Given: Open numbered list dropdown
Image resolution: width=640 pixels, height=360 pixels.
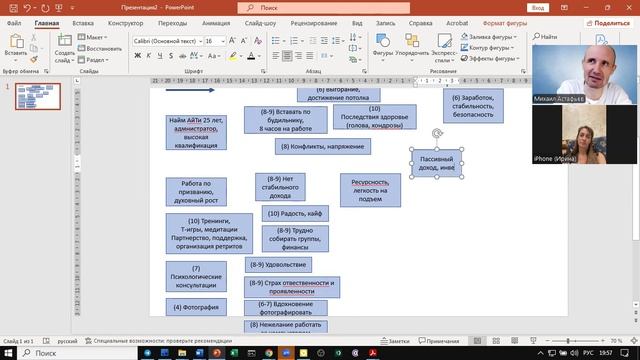Looking at the screenshot, I should click(x=302, y=41).
